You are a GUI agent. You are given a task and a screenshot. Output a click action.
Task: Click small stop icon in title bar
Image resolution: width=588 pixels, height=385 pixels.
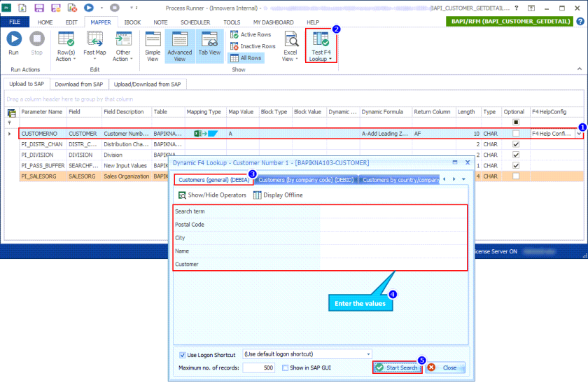pos(115,8)
